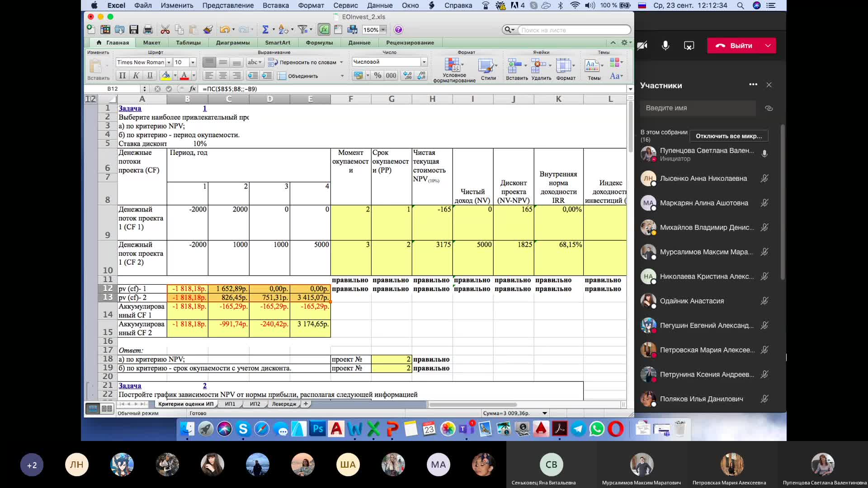868x488 pixels.
Task: Align text to the left
Action: pyautogui.click(x=208, y=76)
